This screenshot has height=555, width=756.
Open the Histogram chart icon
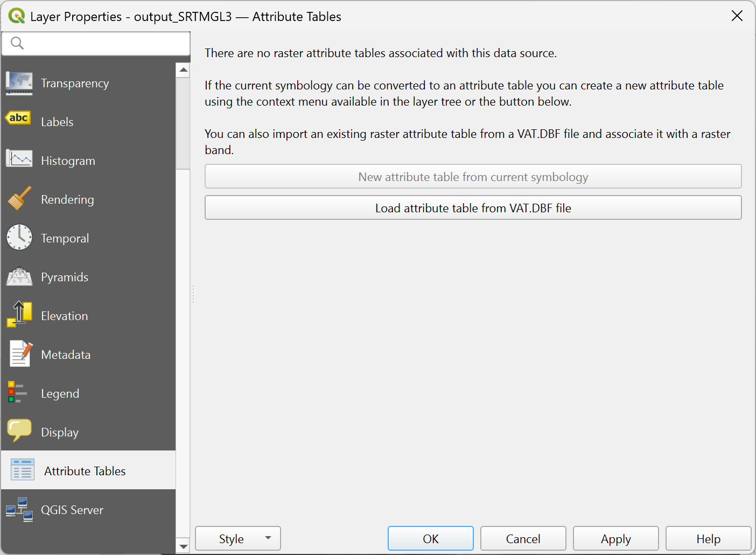(x=19, y=159)
